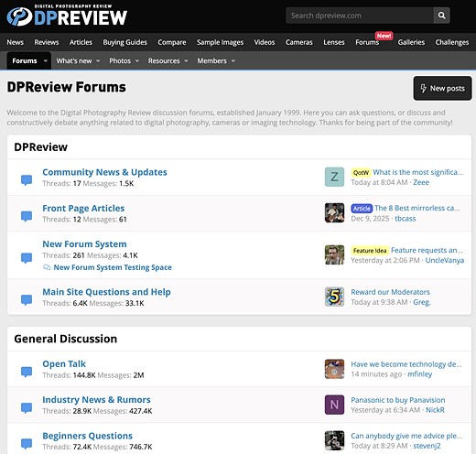Open New Forum System forum link
The width and height of the screenshot is (476, 454).
coord(84,244)
